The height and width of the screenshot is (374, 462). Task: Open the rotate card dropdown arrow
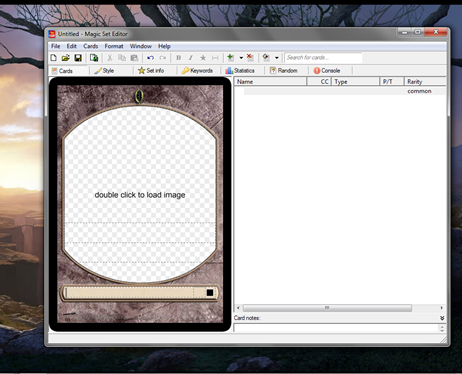(x=277, y=58)
